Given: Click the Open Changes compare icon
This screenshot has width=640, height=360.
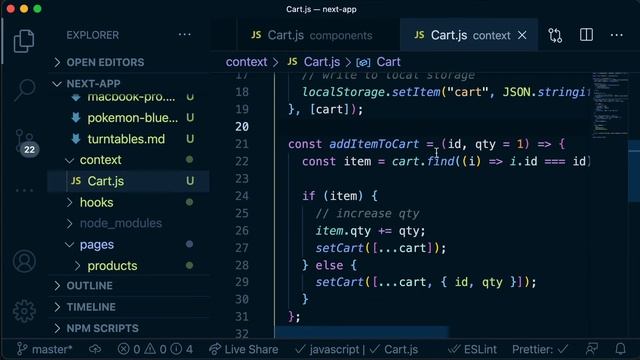Looking at the screenshot, I should coord(555,35).
